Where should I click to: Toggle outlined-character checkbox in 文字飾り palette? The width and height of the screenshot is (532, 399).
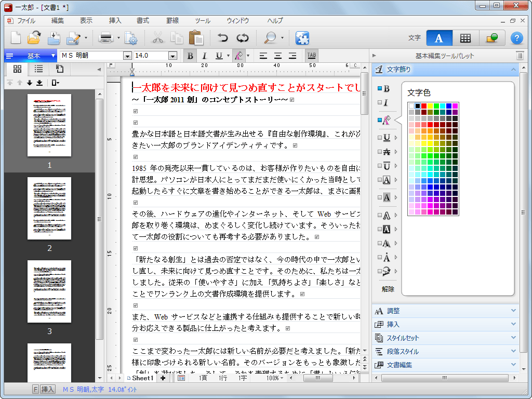380,215
